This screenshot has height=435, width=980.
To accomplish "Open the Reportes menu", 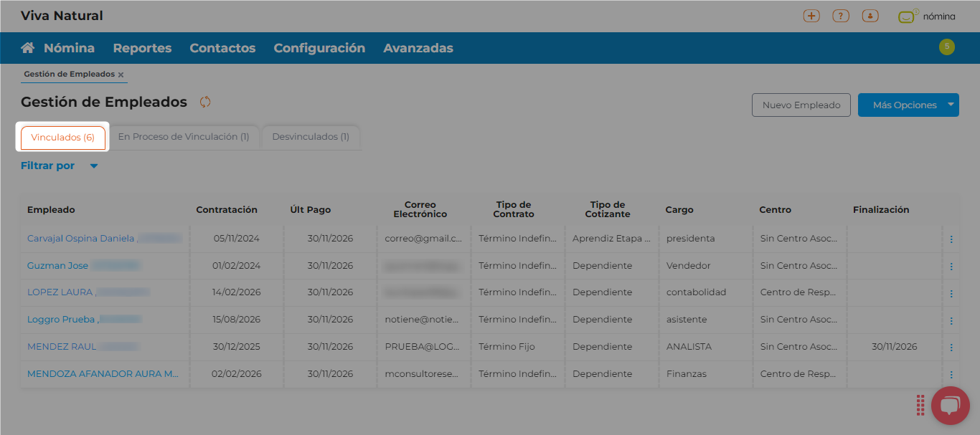I will coord(142,48).
